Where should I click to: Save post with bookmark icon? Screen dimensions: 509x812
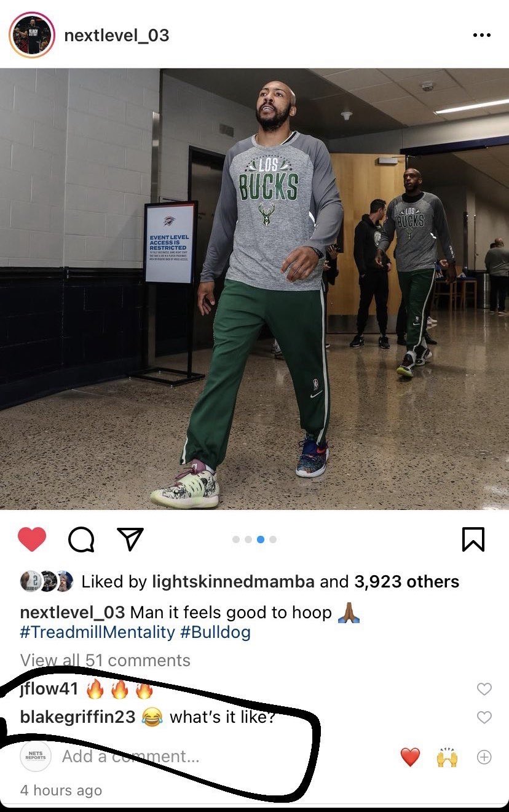pos(473,539)
